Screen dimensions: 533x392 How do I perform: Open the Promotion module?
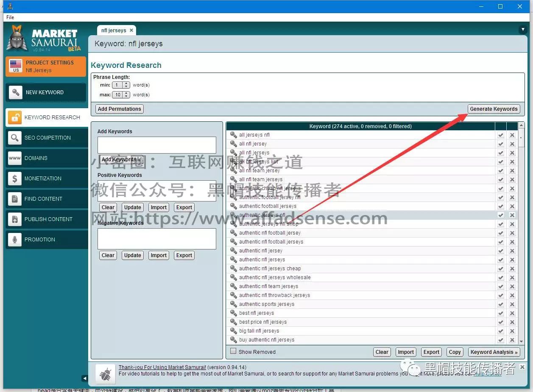(47, 240)
